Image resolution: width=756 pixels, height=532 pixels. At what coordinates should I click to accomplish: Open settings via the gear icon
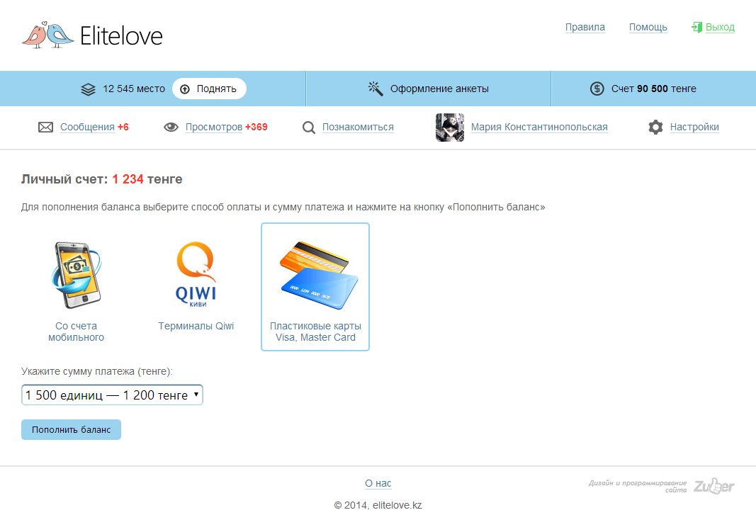pyautogui.click(x=655, y=128)
